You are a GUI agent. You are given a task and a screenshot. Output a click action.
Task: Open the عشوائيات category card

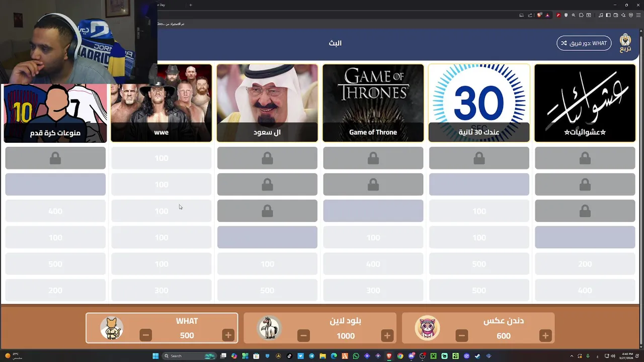click(585, 103)
